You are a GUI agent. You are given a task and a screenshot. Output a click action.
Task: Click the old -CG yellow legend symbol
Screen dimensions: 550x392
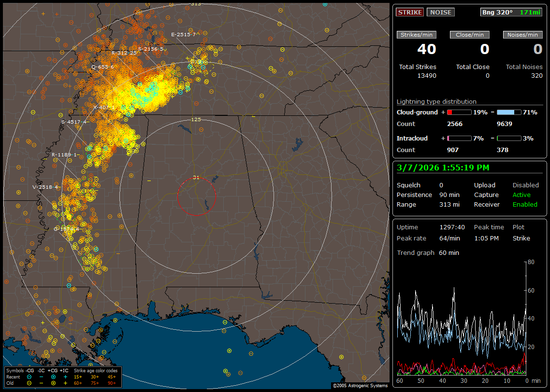coord(29,382)
